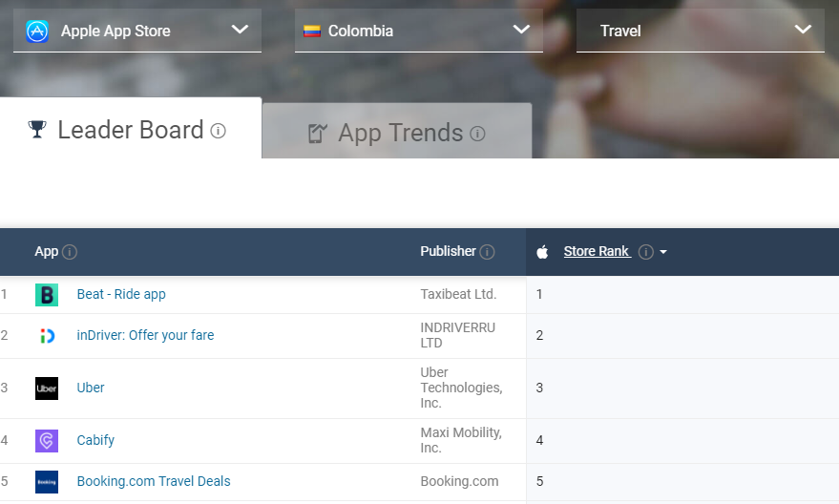Click the Leader Board trophy icon
This screenshot has height=504, width=839.
tap(37, 129)
